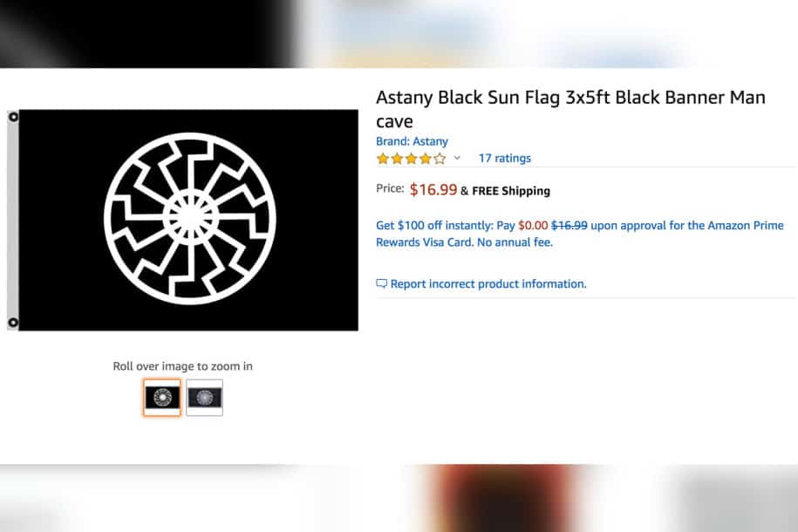
Task: Select the second flag thumbnail
Action: [204, 398]
